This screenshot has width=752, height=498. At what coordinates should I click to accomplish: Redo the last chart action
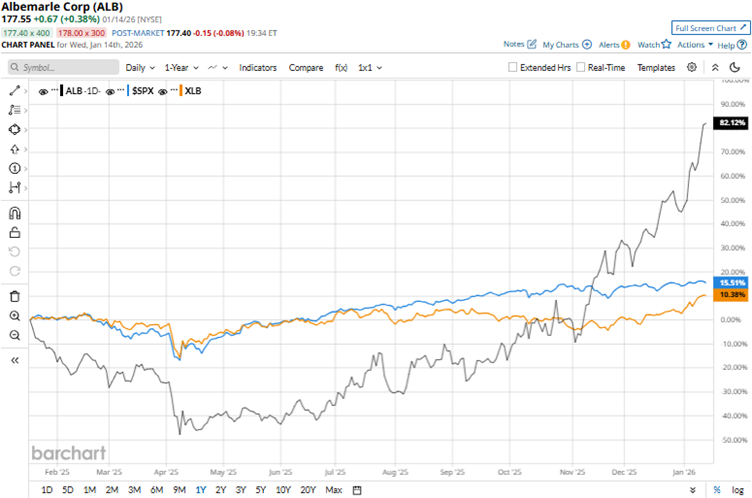tap(15, 271)
